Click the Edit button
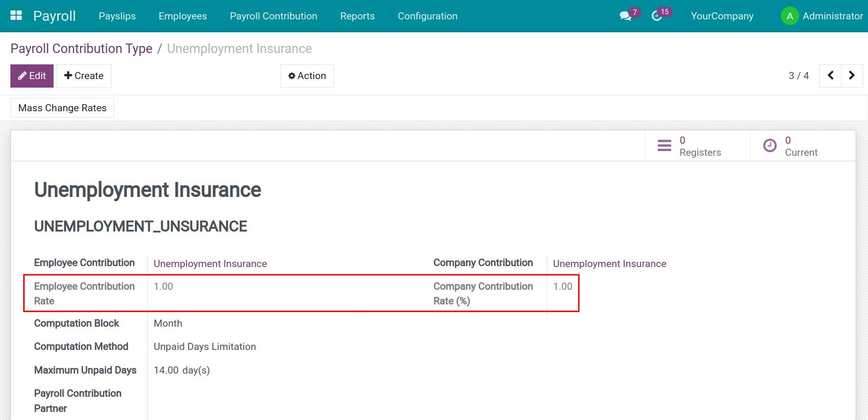Image resolution: width=868 pixels, height=420 pixels. point(32,76)
